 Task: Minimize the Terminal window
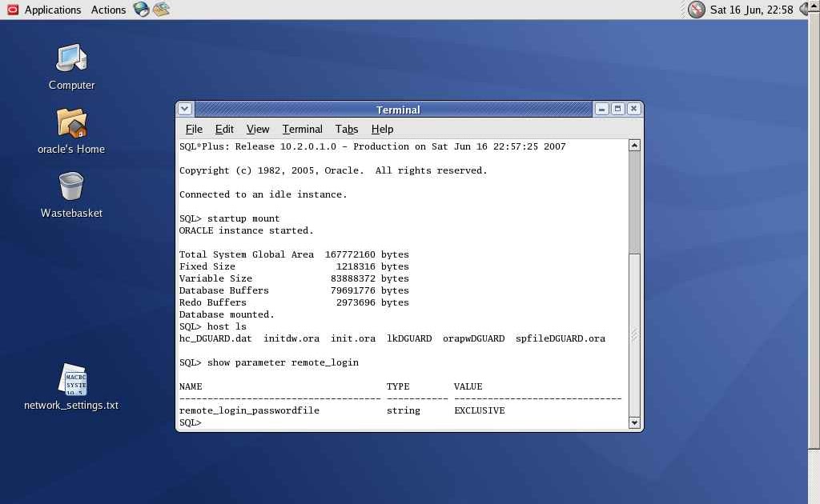tap(601, 109)
